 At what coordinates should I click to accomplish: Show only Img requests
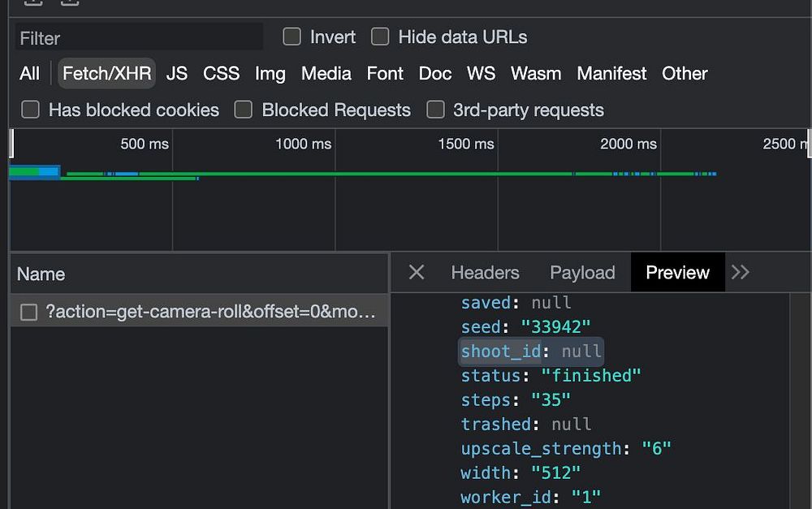pyautogui.click(x=270, y=73)
